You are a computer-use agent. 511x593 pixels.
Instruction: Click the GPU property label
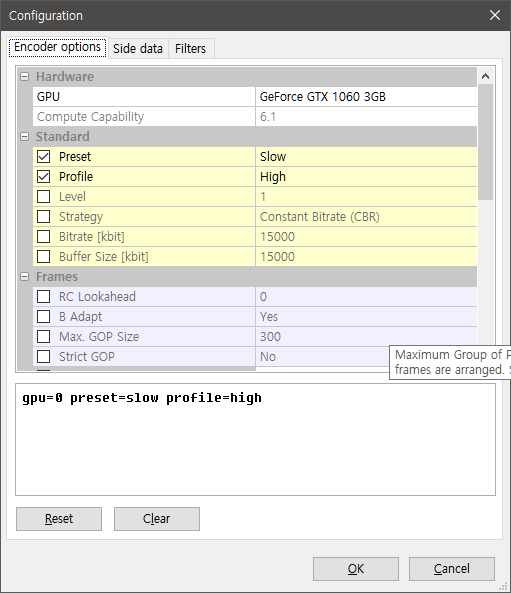pos(48,97)
